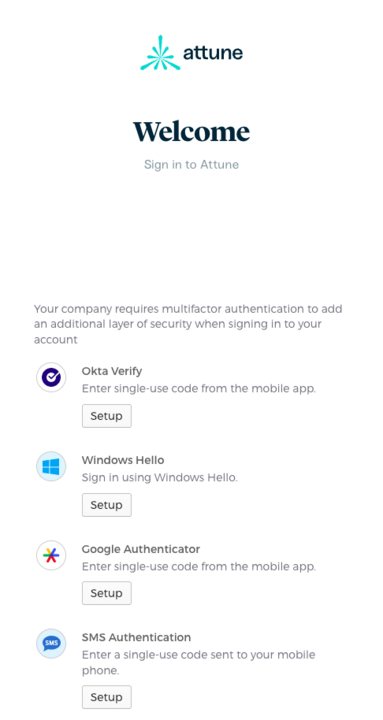
Task: Click the Okta Verify checkmark icon
Action: [x=51, y=377]
